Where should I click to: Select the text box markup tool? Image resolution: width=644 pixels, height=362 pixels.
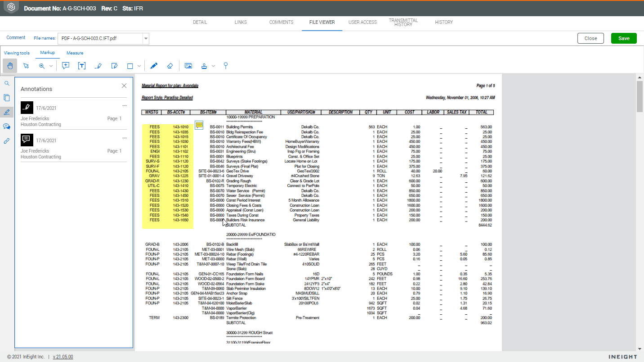click(x=82, y=66)
